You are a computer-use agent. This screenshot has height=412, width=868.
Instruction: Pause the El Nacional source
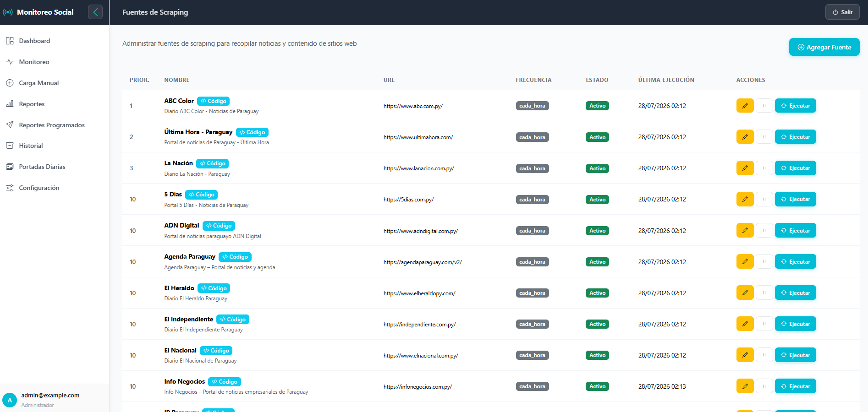tap(764, 355)
